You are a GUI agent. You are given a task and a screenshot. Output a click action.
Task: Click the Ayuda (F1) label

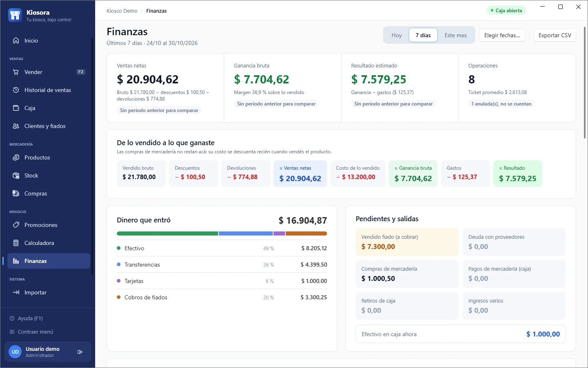(30, 318)
